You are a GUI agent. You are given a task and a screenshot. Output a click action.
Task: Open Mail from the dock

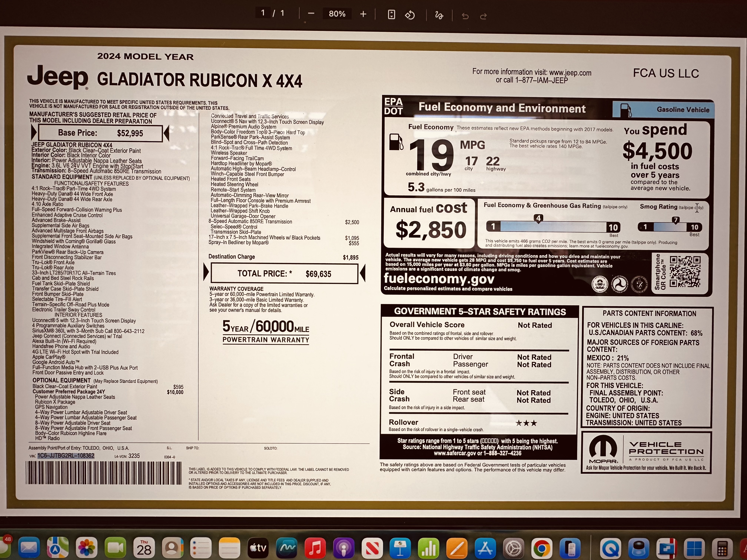(x=29, y=548)
